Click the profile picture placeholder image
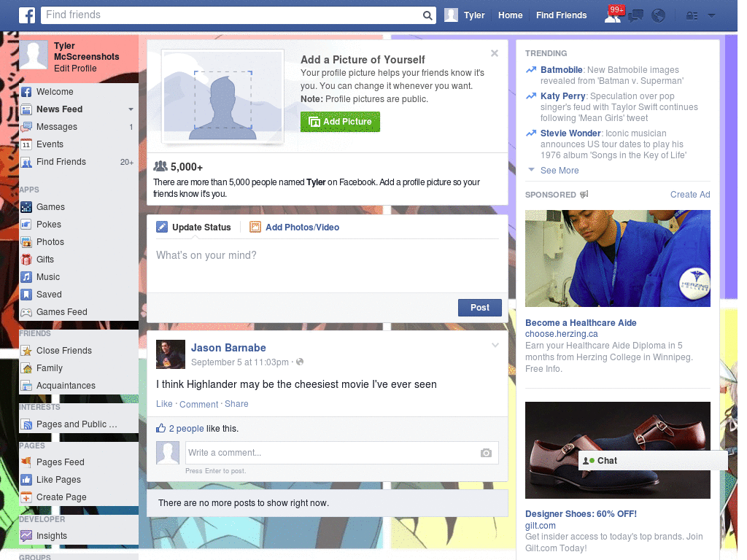Screen dimensions: 747x560 pyautogui.click(x=223, y=96)
